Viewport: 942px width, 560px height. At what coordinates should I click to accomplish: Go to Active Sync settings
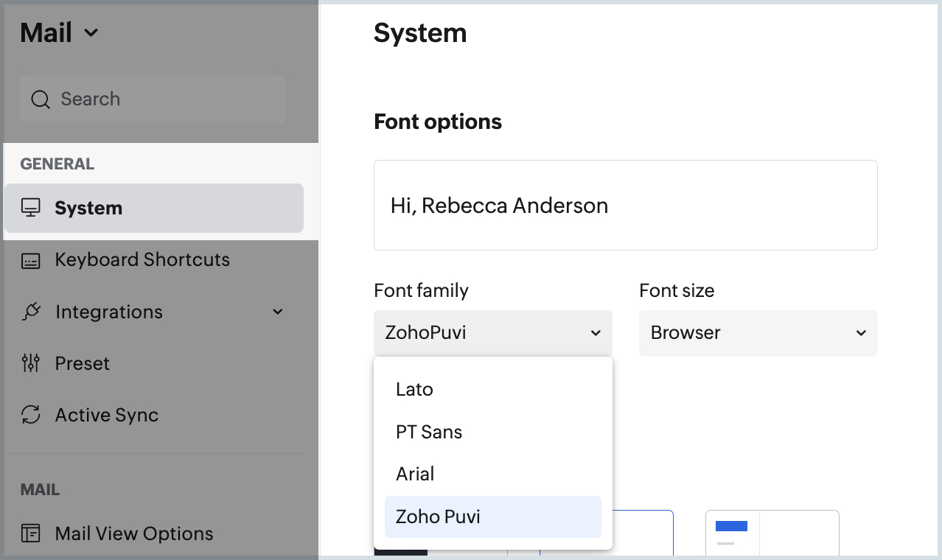coord(107,414)
